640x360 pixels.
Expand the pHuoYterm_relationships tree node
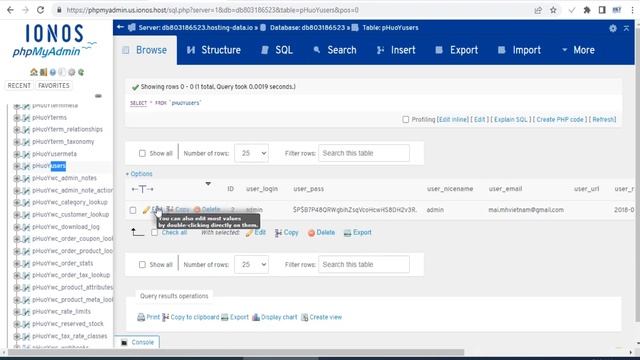(x=17, y=130)
